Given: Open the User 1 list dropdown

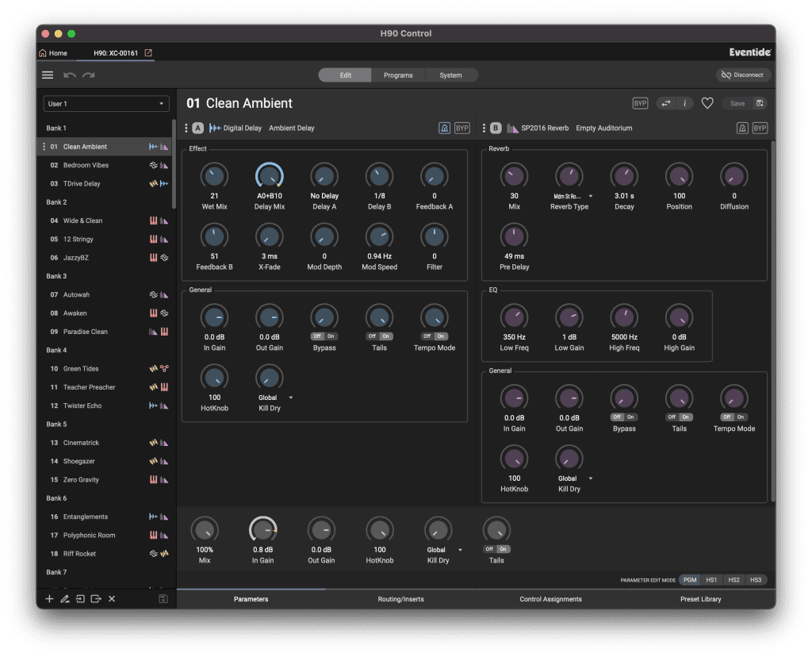Looking at the screenshot, I should click(x=106, y=104).
